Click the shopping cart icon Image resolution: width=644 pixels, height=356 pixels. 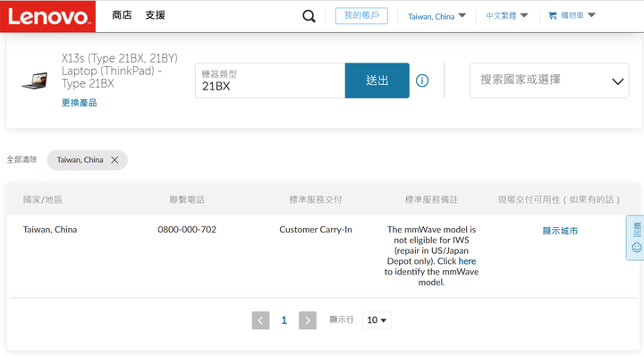pyautogui.click(x=553, y=15)
